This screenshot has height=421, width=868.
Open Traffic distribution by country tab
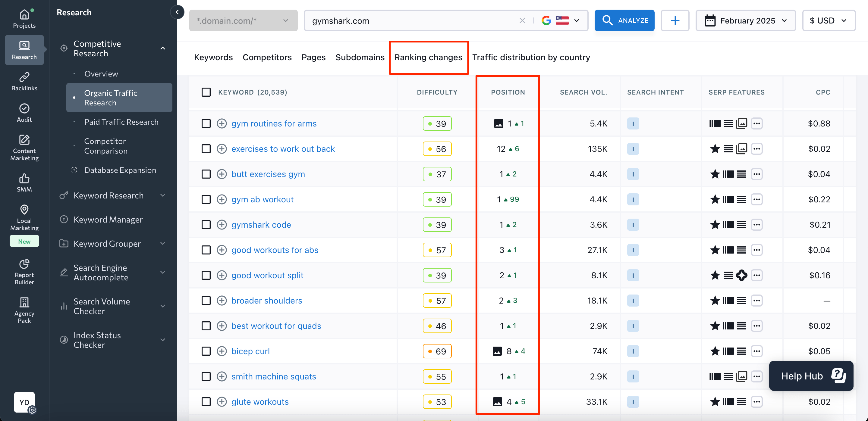pyautogui.click(x=531, y=57)
